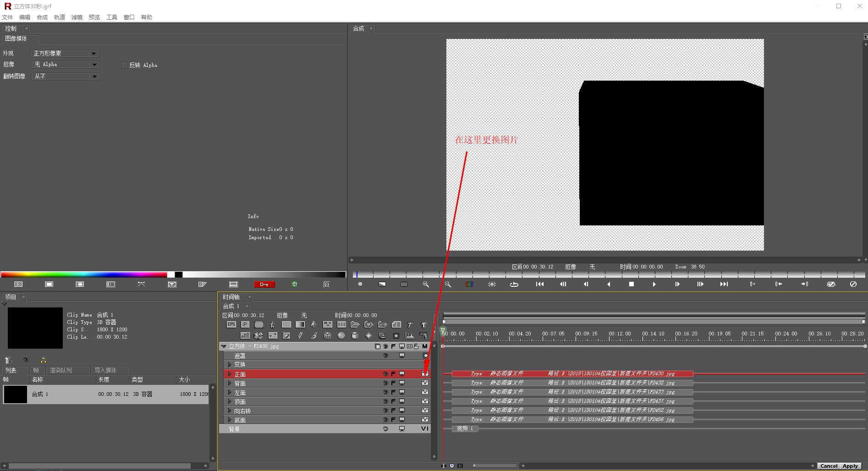This screenshot has height=471, width=868.
Task: Zoom in on the composite preview
Action: (x=426, y=285)
